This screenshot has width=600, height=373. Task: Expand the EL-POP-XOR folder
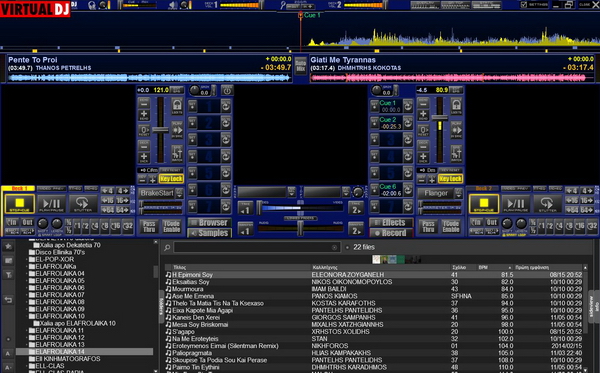click(26, 259)
